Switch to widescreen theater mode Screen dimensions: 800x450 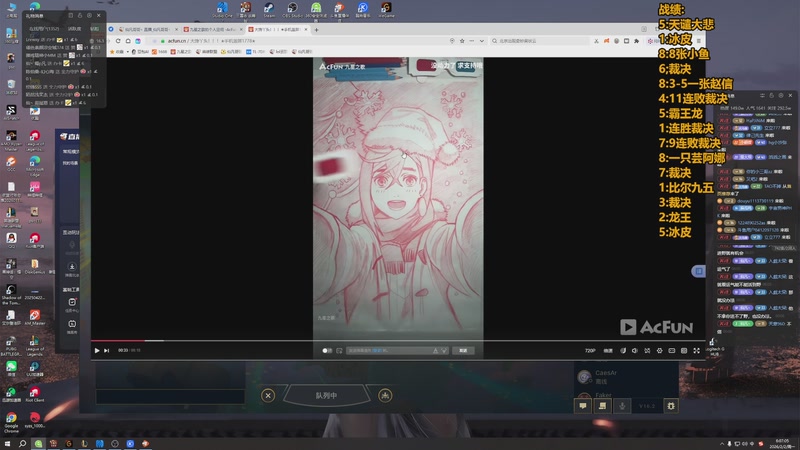[672, 351]
